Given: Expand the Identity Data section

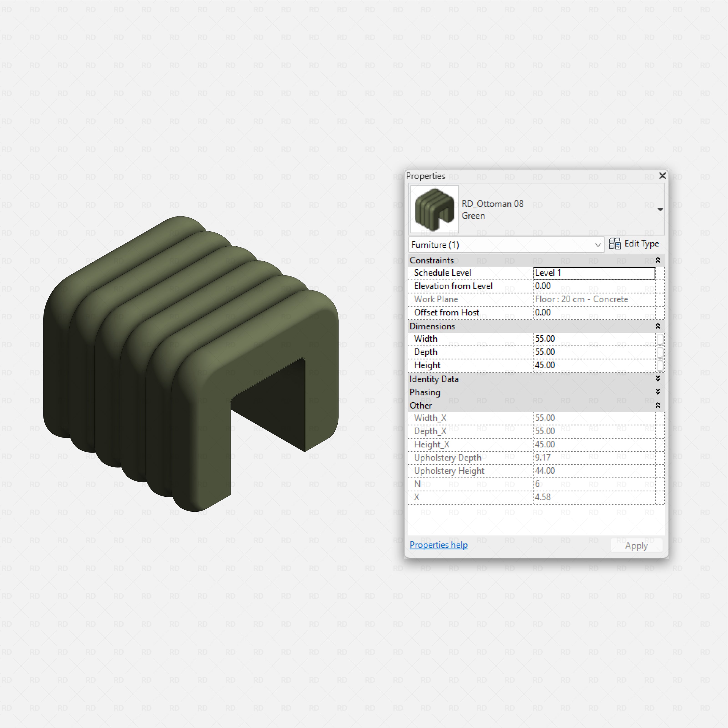Looking at the screenshot, I should point(657,379).
